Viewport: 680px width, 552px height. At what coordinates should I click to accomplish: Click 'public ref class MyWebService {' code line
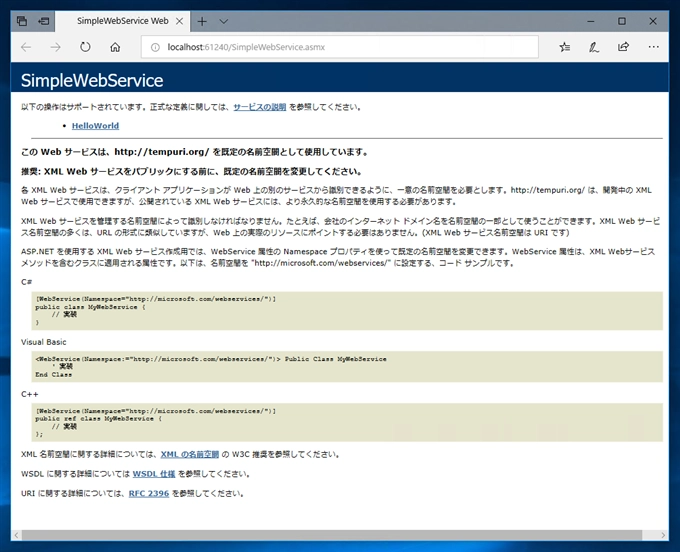pos(98,419)
